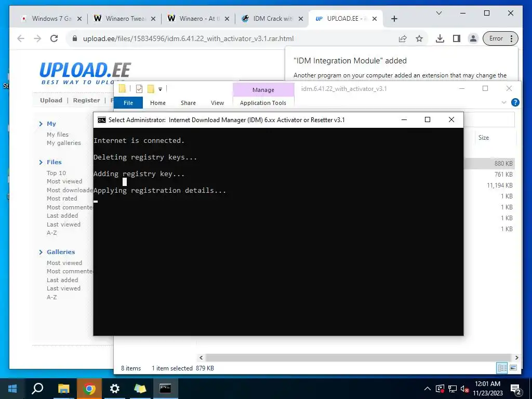Click New folder icon in Explorer quick access toolbar
The width and height of the screenshot is (532, 399).
tap(151, 89)
